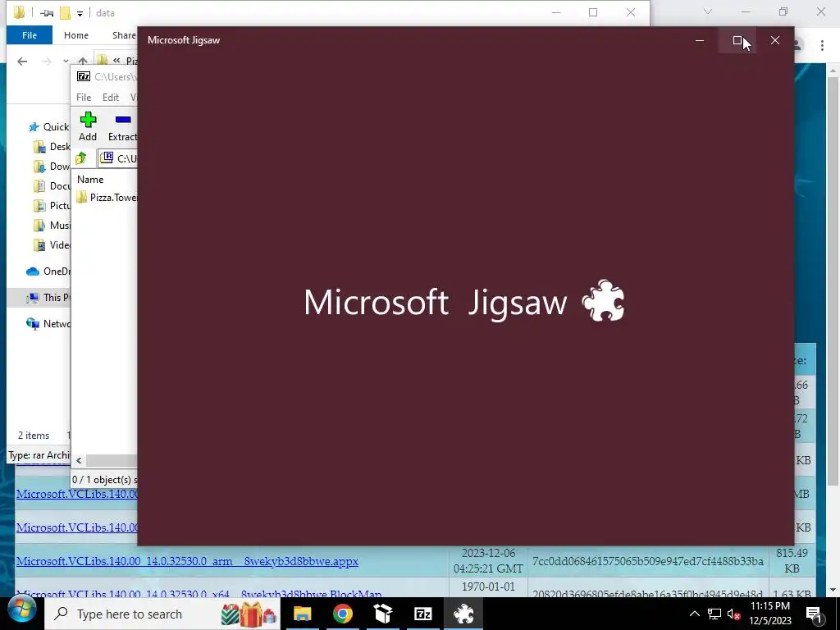The width and height of the screenshot is (840, 630).
Task: Show hidden system tray icons
Action: pos(694,614)
